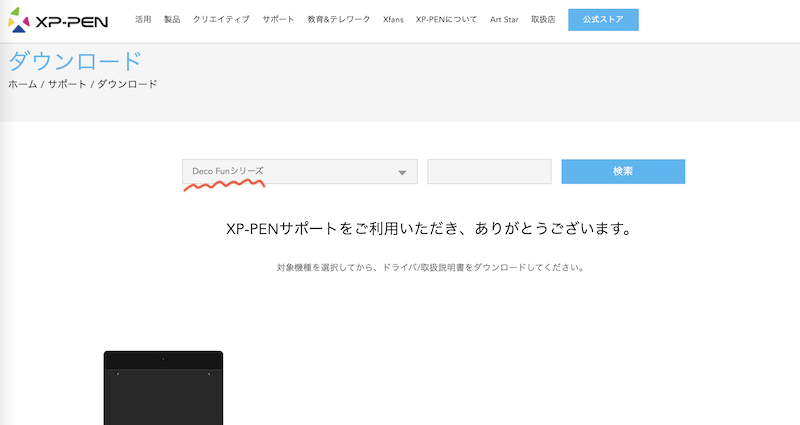Open the 製品 navigation menu
Screen dimensions: 800x425
click(172, 20)
